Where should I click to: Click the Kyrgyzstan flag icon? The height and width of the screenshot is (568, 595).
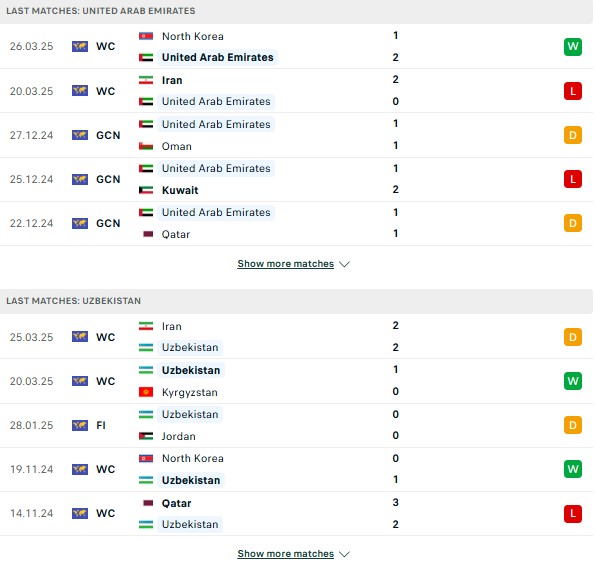(x=146, y=392)
